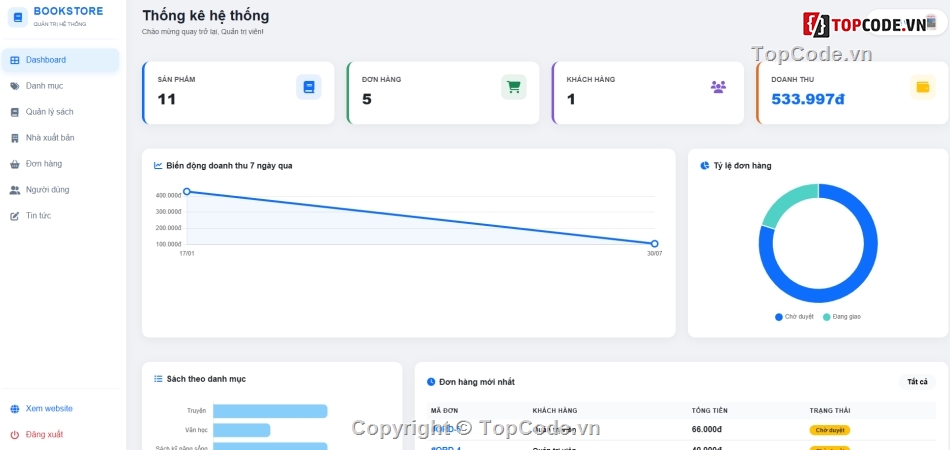Screen dimensions: 950x450
Task: Click the Văn học bar in category chart
Action: tap(242, 431)
